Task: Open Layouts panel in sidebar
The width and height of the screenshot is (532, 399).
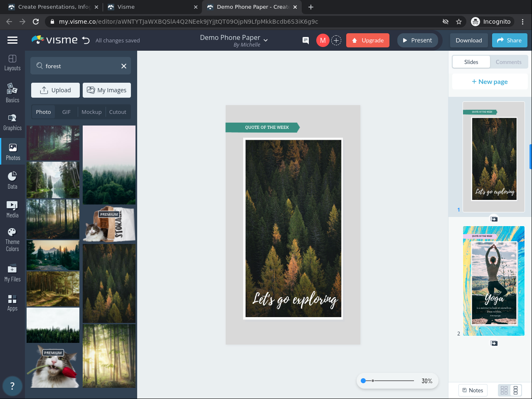Action: (x=12, y=63)
